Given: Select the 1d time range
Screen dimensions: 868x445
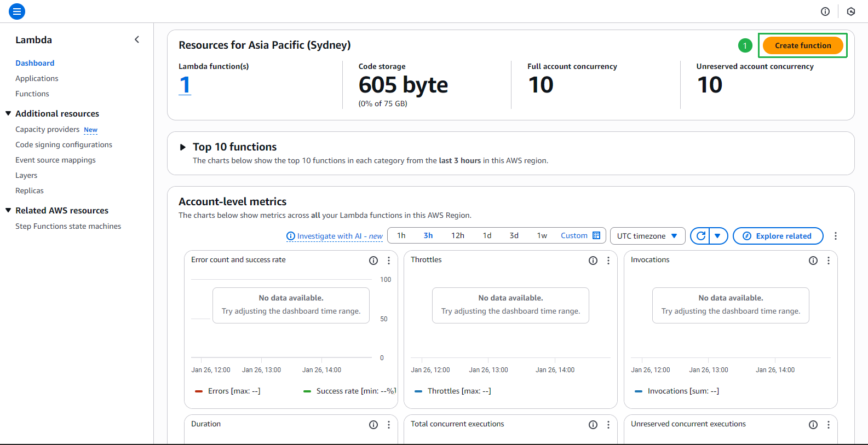Looking at the screenshot, I should [487, 235].
